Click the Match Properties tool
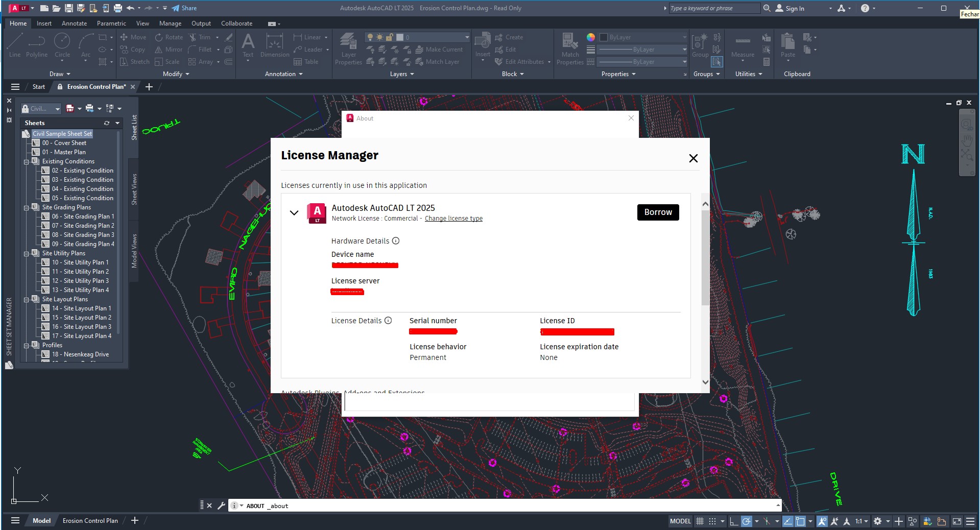Viewport: 980px width, 530px height. (570, 49)
